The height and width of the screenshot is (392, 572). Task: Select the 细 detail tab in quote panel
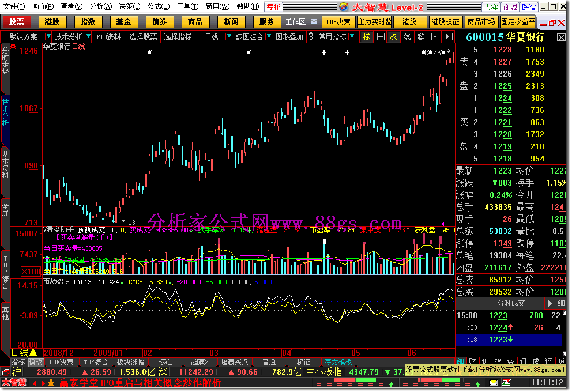pos(461,361)
